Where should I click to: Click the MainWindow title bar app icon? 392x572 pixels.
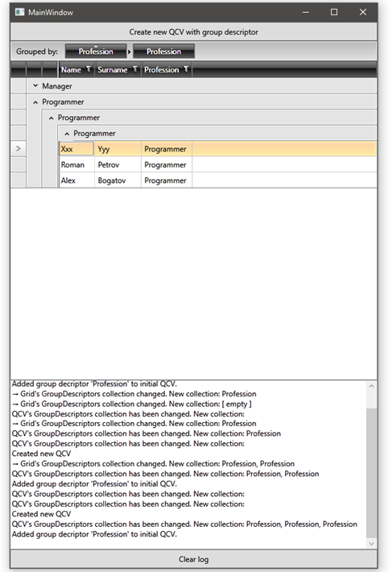(x=19, y=12)
